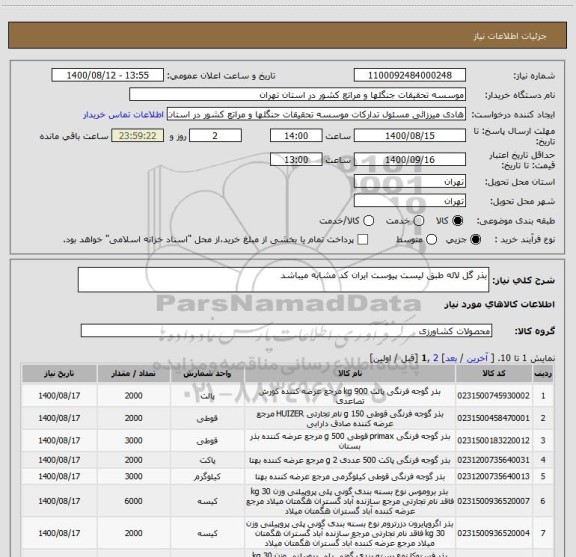
Task: Click the delivery city field تهران
Action: 410,201
